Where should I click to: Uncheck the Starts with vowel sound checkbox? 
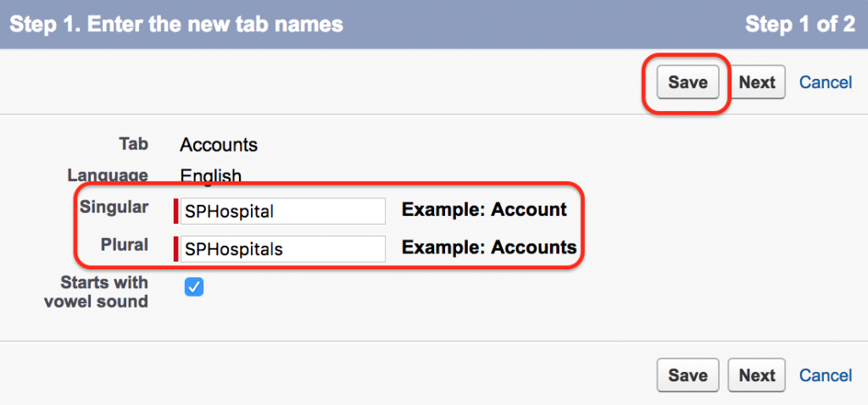(194, 287)
